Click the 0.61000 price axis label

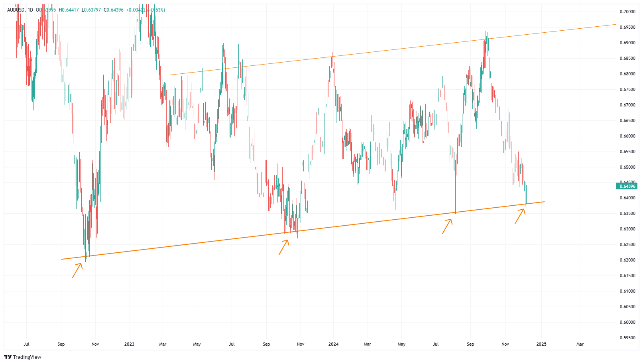tap(627, 291)
